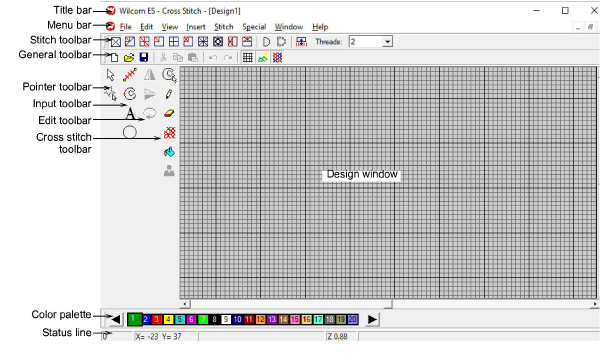600x362 pixels.
Task: Select blue color swatch 2
Action: (146, 319)
